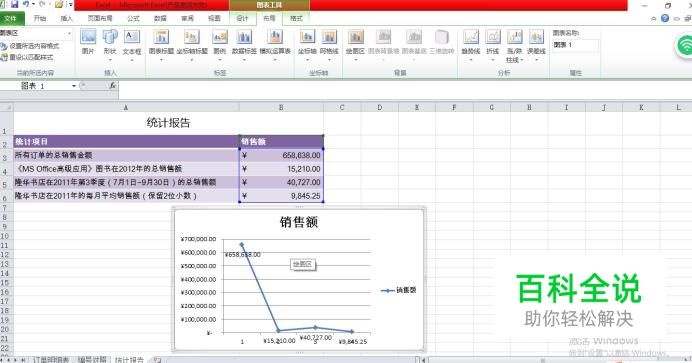The image size is (692, 363).
Task: Select column D header
Action: pos(380,107)
